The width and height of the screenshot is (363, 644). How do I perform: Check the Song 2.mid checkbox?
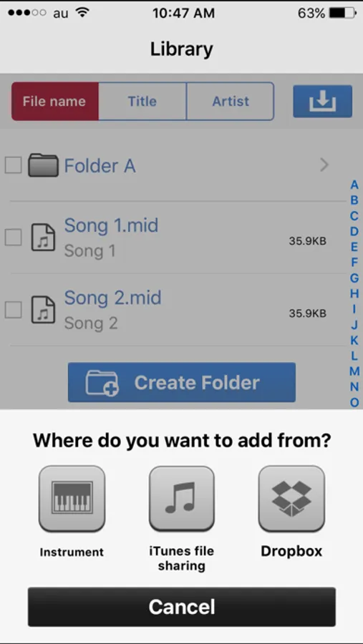pos(13,310)
